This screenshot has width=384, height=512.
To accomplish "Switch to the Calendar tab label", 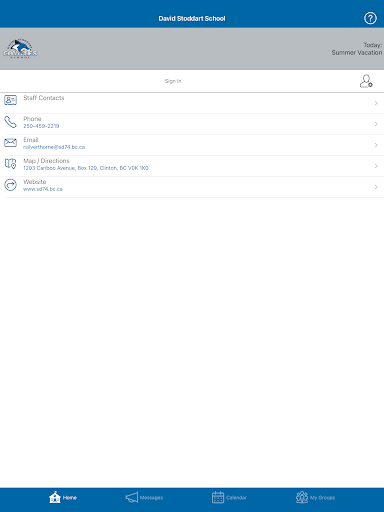I will click(236, 498).
